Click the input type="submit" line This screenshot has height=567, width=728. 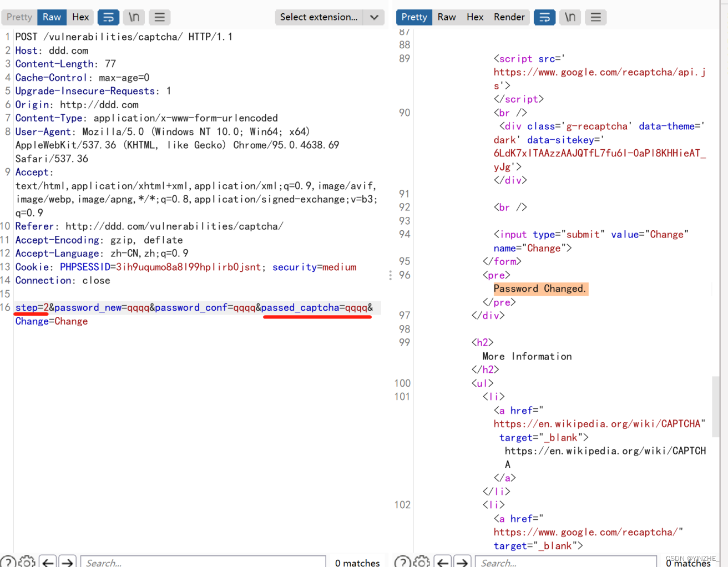tap(591, 241)
